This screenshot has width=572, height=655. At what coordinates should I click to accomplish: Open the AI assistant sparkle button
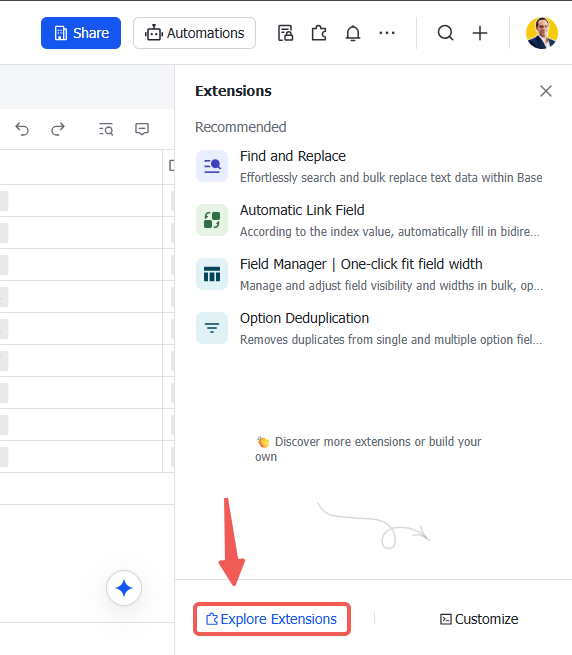(x=124, y=588)
